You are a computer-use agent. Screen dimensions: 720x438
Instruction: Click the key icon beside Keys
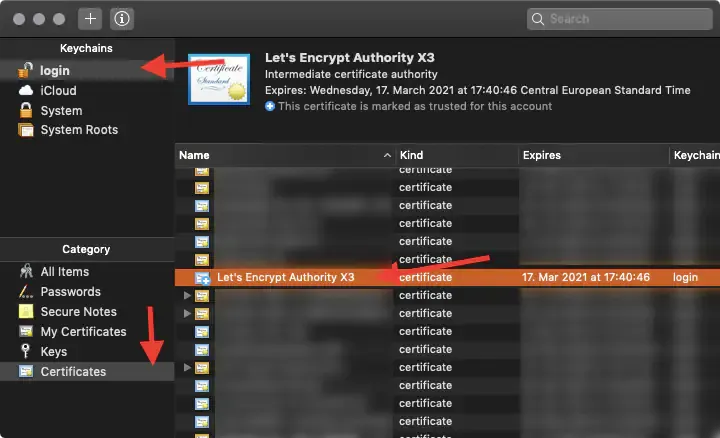tap(26, 351)
